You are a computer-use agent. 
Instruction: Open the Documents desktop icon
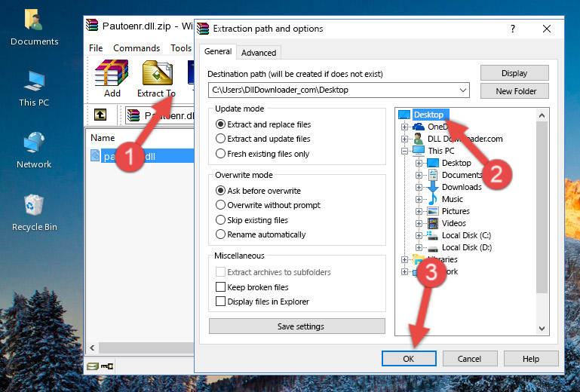coord(34,27)
